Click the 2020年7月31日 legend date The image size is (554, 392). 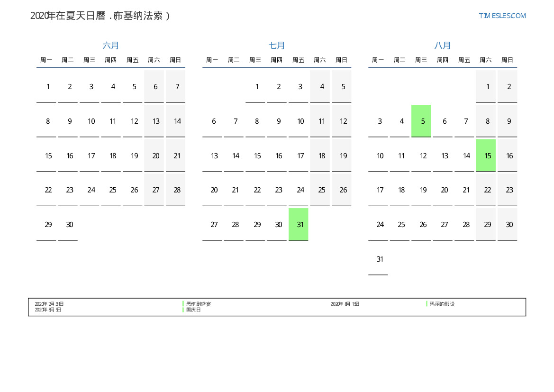49,304
